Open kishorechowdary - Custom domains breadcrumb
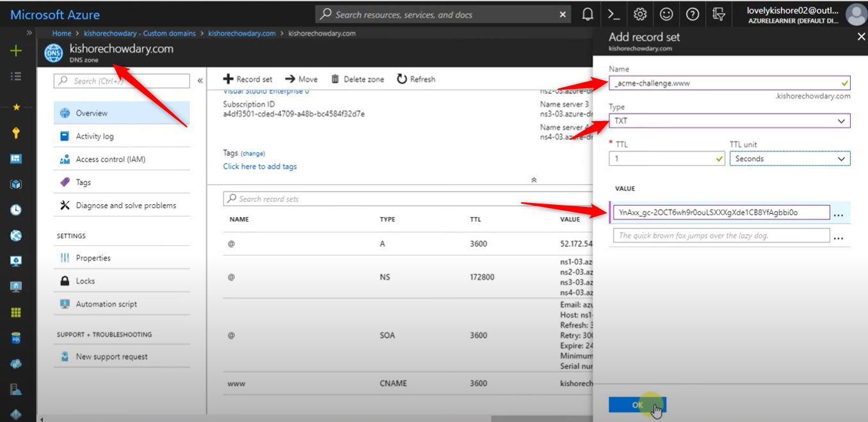 point(140,33)
